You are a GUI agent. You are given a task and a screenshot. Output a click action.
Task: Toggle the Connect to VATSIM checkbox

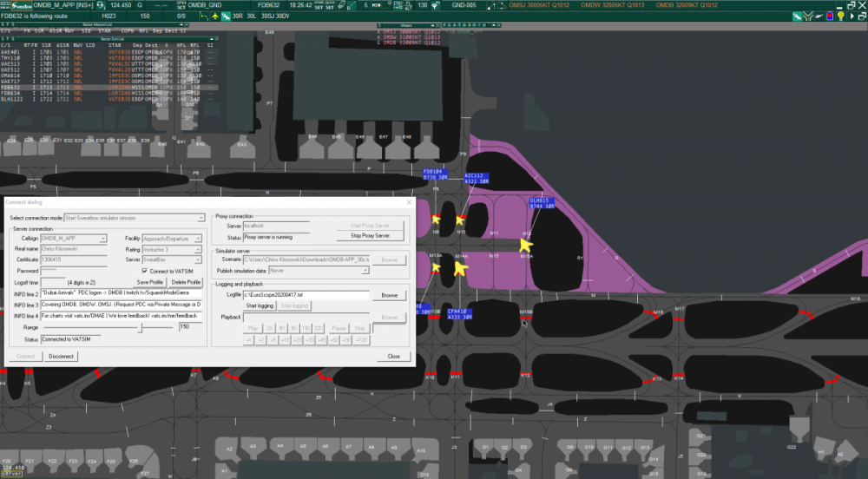click(x=145, y=271)
